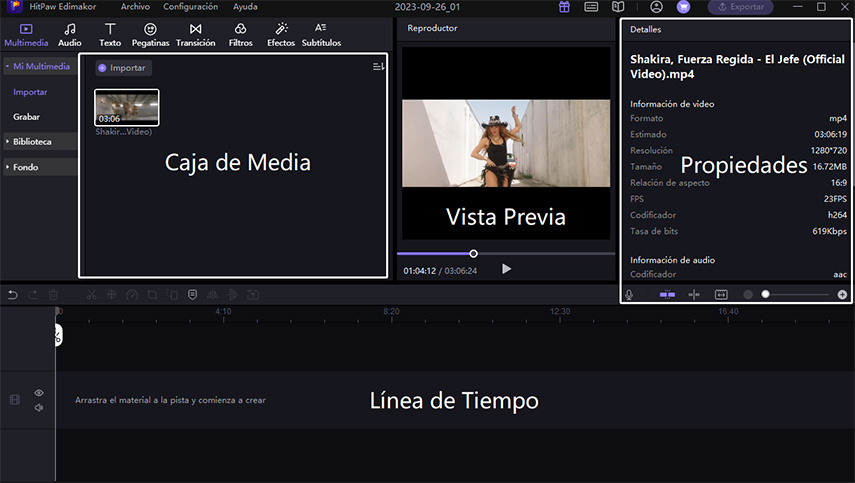This screenshot has height=483, width=855.
Task: Click the timeline zoom out minus button
Action: pos(748,294)
